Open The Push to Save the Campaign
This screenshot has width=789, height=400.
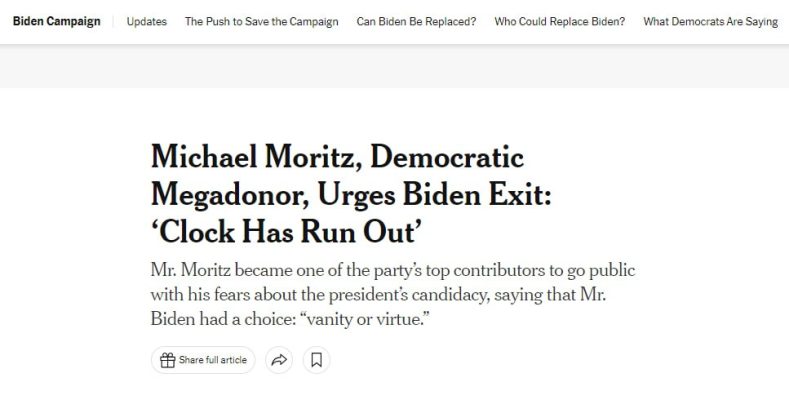pyautogui.click(x=262, y=22)
